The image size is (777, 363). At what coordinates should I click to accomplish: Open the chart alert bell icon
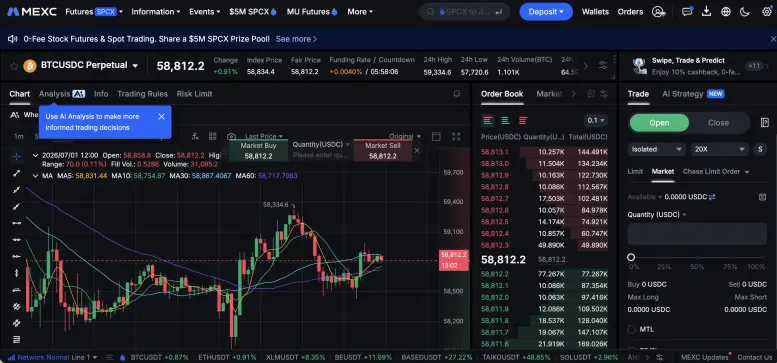point(457,94)
